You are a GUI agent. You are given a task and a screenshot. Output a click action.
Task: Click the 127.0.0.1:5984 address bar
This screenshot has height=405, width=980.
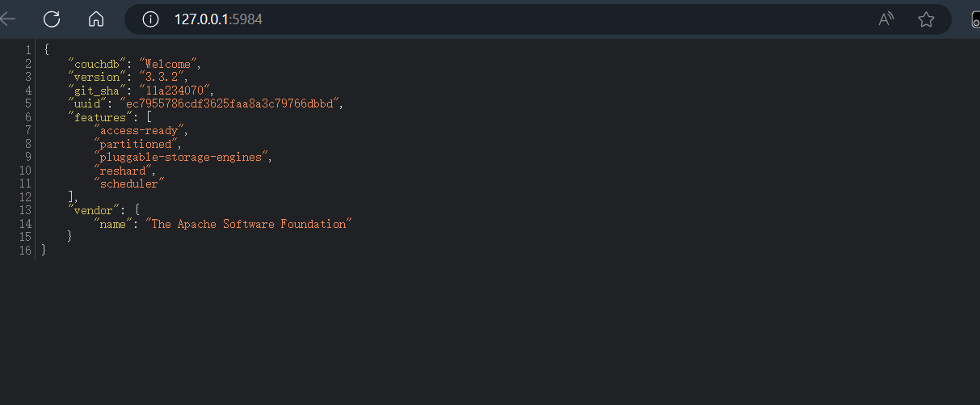(x=485, y=19)
